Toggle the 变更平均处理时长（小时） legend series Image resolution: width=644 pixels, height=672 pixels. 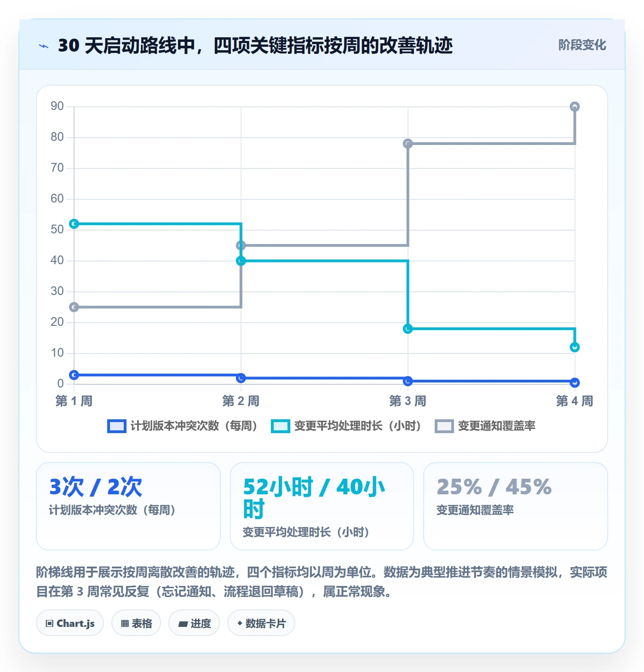[x=346, y=426]
